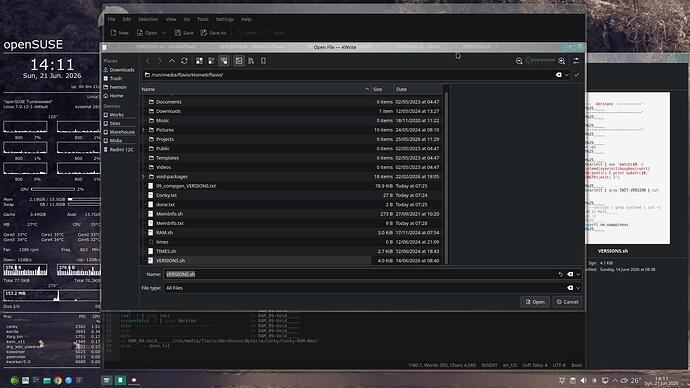Switch to icon view mode
This screenshot has height=388, width=690.
[x=199, y=61]
